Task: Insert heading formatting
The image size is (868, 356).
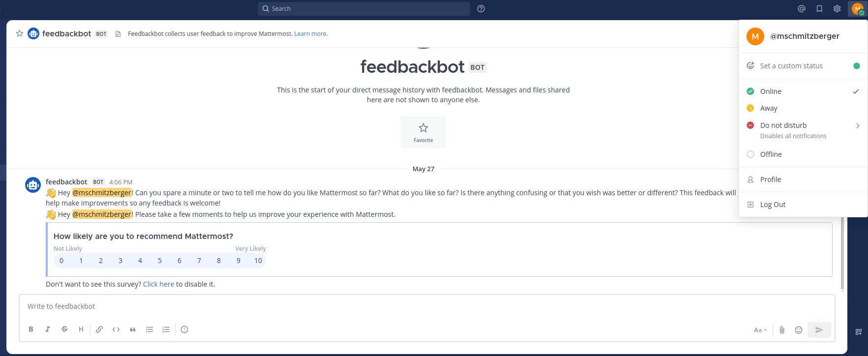Action: pos(81,329)
